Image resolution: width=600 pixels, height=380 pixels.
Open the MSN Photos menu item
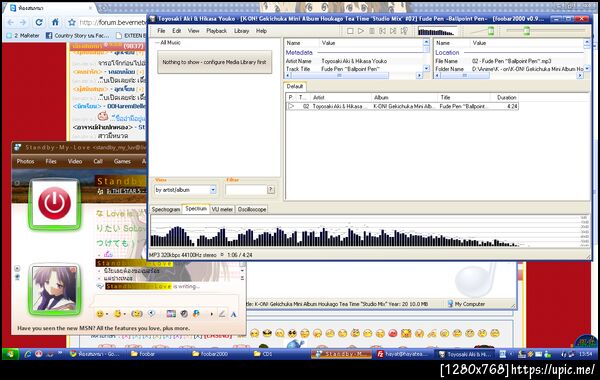[25, 161]
